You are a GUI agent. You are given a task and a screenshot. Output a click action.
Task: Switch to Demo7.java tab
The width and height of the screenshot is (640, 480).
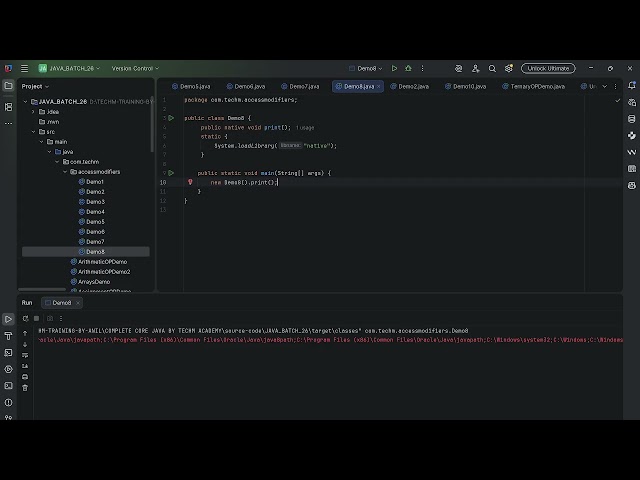point(300,87)
